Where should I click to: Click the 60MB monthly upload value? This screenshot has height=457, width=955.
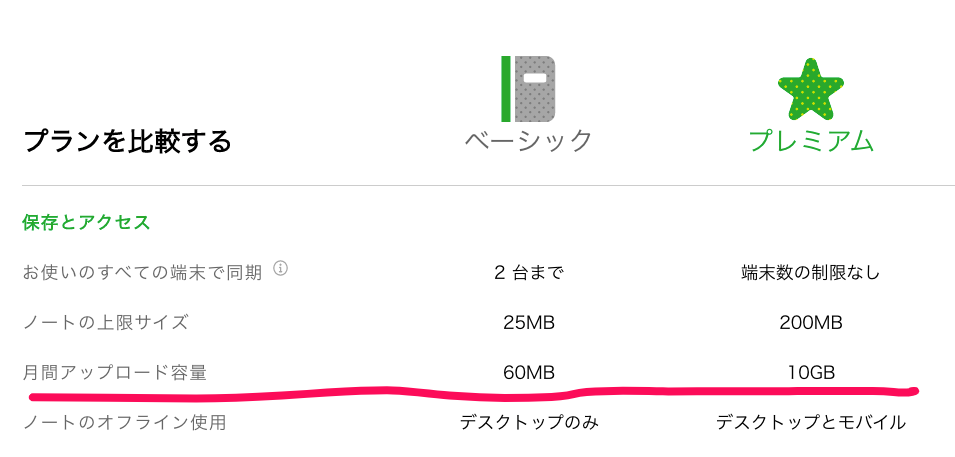[529, 372]
